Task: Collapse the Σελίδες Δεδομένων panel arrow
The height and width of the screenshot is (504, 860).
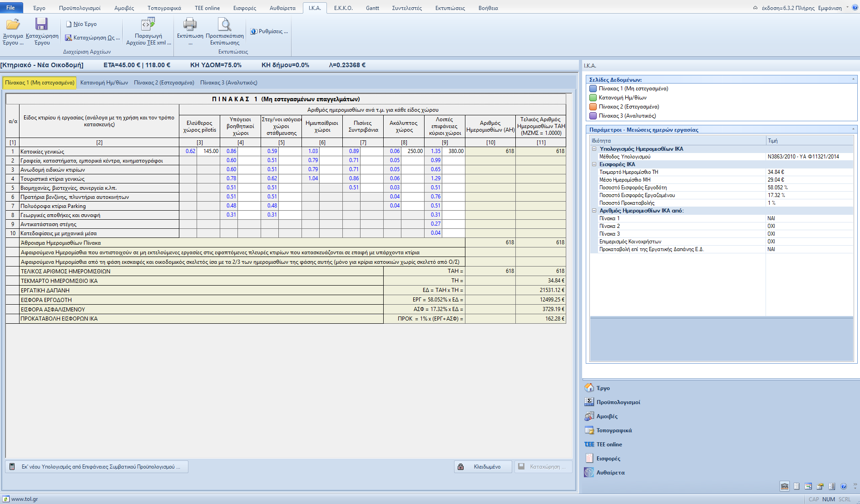Action: tap(853, 79)
